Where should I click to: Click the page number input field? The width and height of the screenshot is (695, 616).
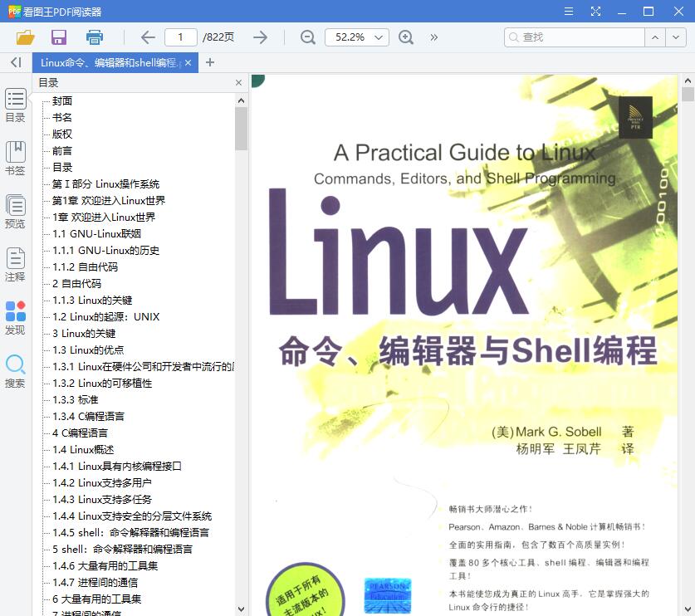pos(180,37)
